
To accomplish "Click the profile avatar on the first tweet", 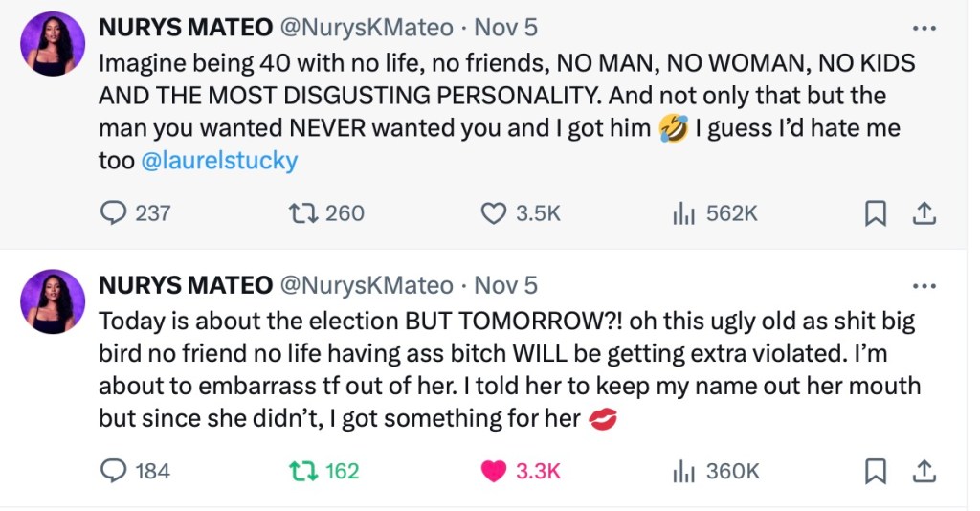I will coord(53,44).
